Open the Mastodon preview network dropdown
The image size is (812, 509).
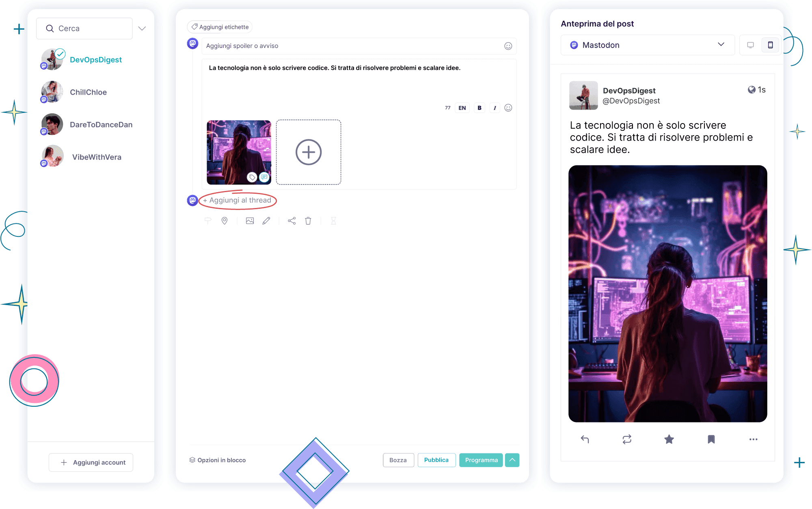[x=647, y=45]
